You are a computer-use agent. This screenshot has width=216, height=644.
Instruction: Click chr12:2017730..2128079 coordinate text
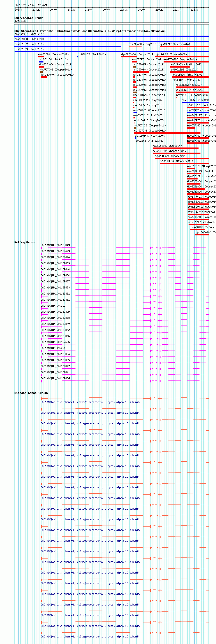[x=31, y=5]
